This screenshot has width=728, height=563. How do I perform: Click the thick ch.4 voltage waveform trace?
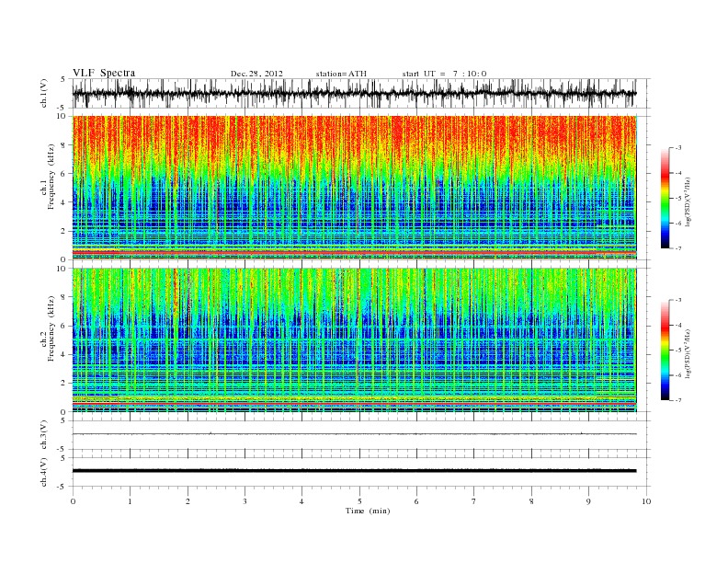(354, 471)
